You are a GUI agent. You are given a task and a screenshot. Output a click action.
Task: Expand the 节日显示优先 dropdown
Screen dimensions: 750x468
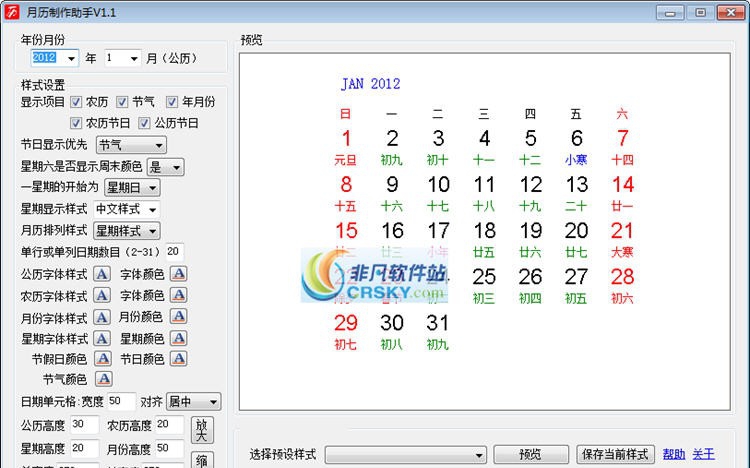(x=131, y=145)
